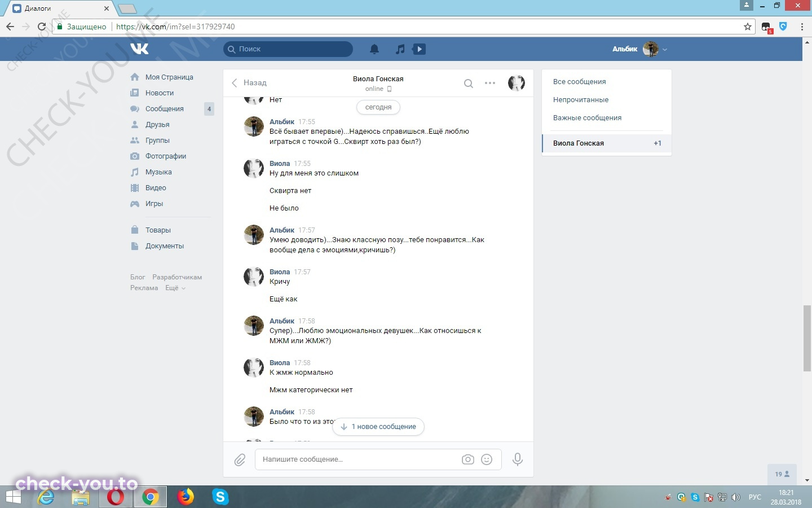The width and height of the screenshot is (812, 508).
Task: Open the online friends counter 19
Action: 782,474
